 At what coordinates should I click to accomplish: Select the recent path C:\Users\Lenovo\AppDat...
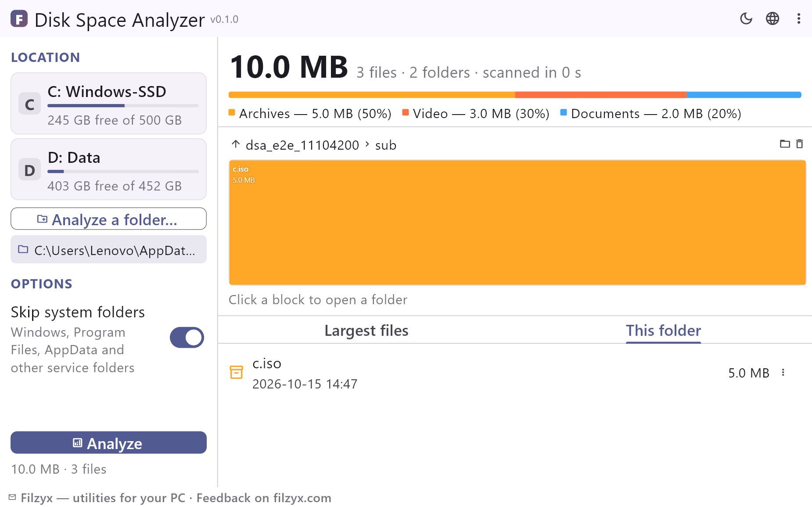point(108,249)
